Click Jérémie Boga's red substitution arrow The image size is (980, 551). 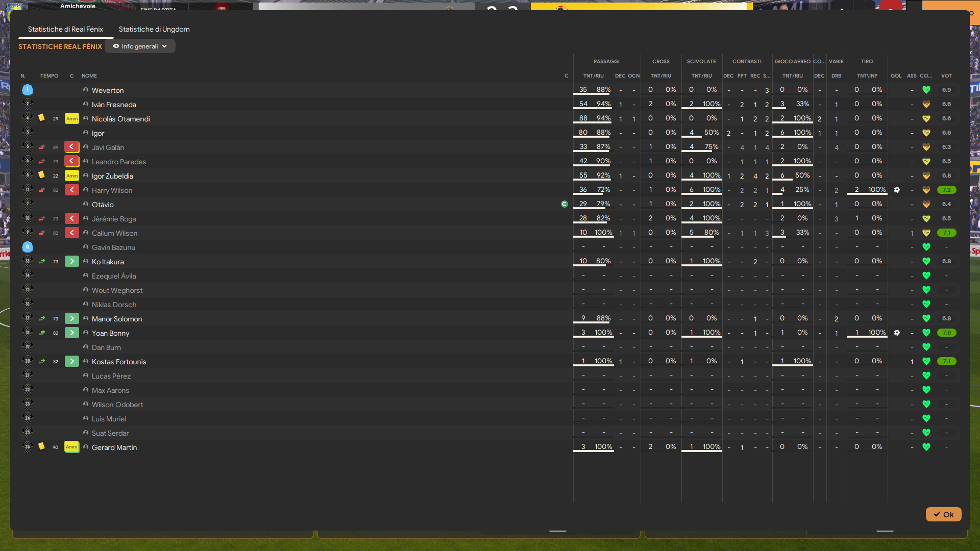tap(72, 218)
